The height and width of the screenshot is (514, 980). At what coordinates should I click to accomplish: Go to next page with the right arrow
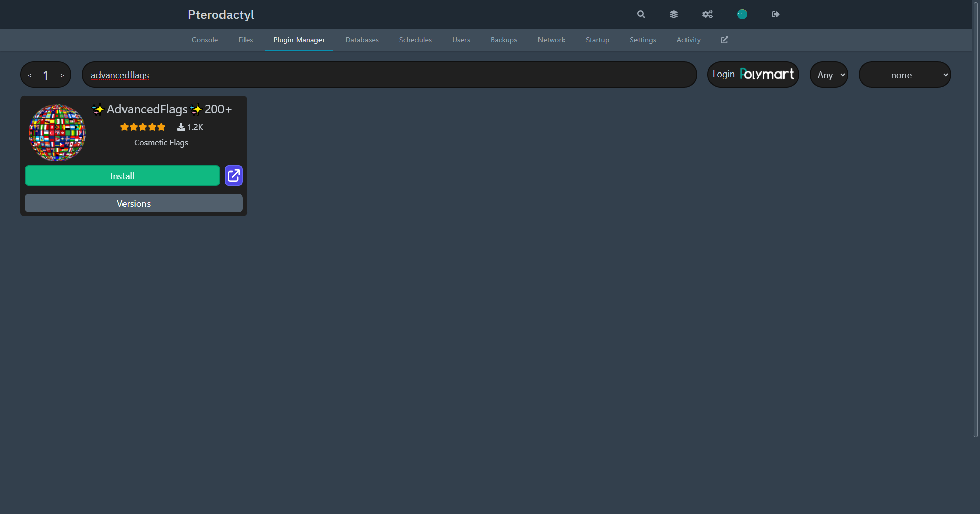[62, 75]
